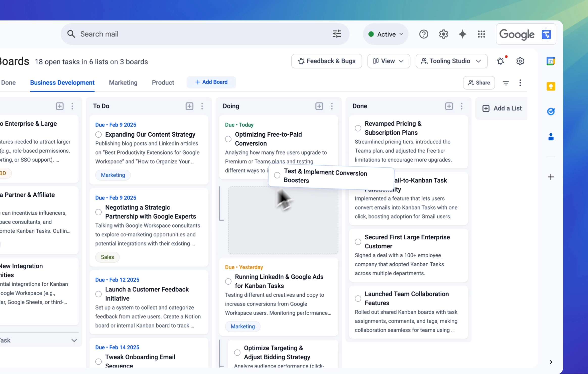
Task: Select the Sales label chip
Action: point(107,257)
